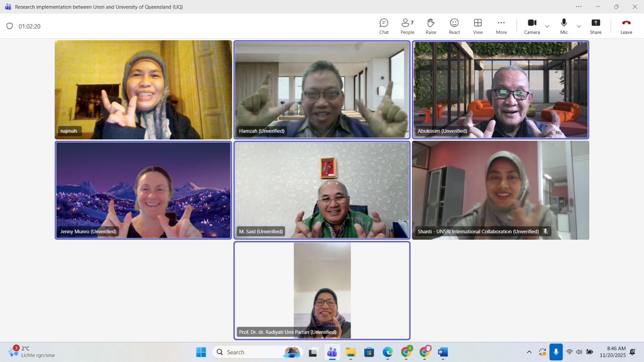Expand the Camera options dropdown arrow
Image resolution: width=644 pixels, height=362 pixels.
[x=547, y=27]
